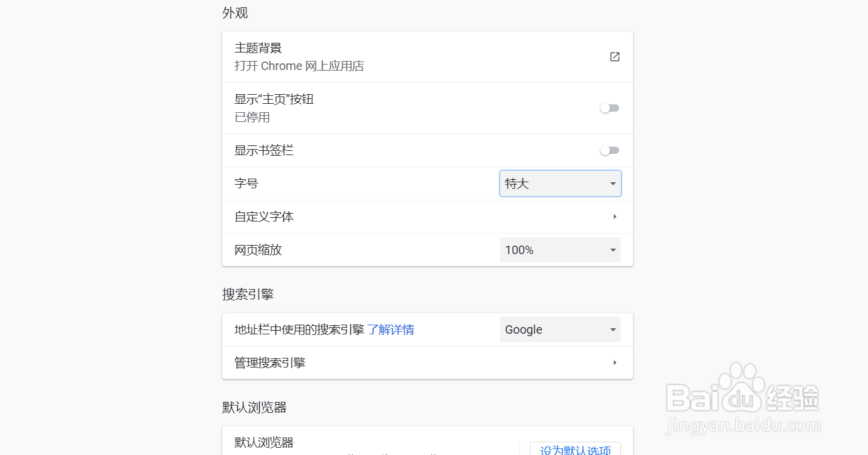Click the 设为默认选项 button
868x455 pixels.
(x=575, y=450)
